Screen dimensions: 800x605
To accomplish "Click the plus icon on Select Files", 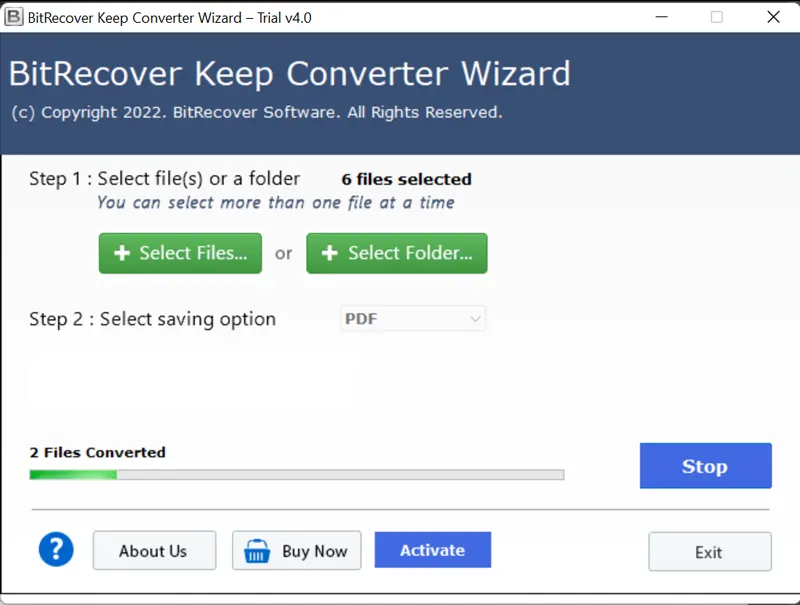I will pos(122,253).
